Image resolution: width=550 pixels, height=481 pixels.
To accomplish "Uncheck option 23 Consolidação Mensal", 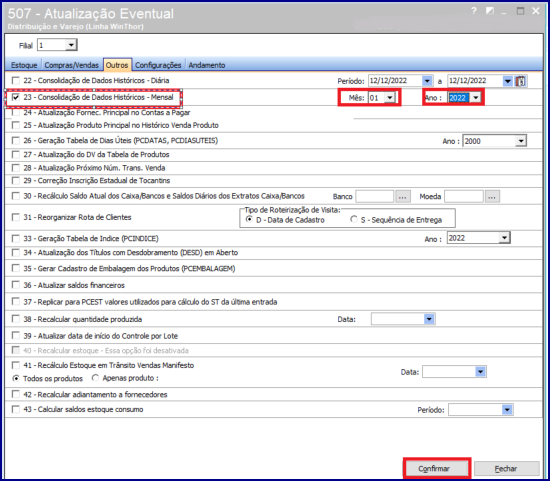I will point(15,97).
